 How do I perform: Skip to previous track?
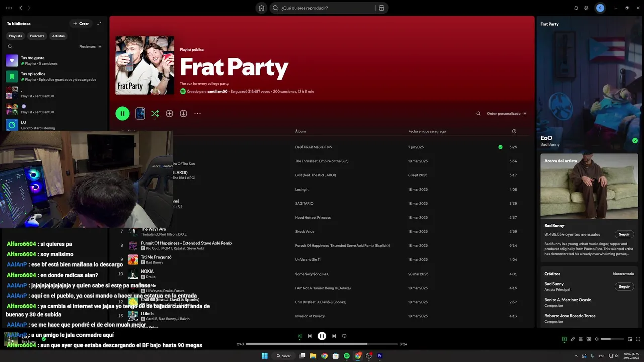click(310, 336)
